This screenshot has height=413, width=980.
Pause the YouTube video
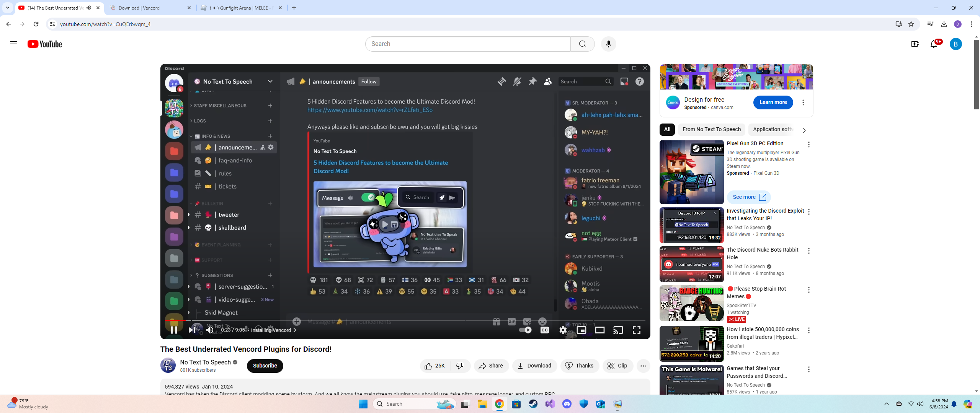(x=174, y=330)
